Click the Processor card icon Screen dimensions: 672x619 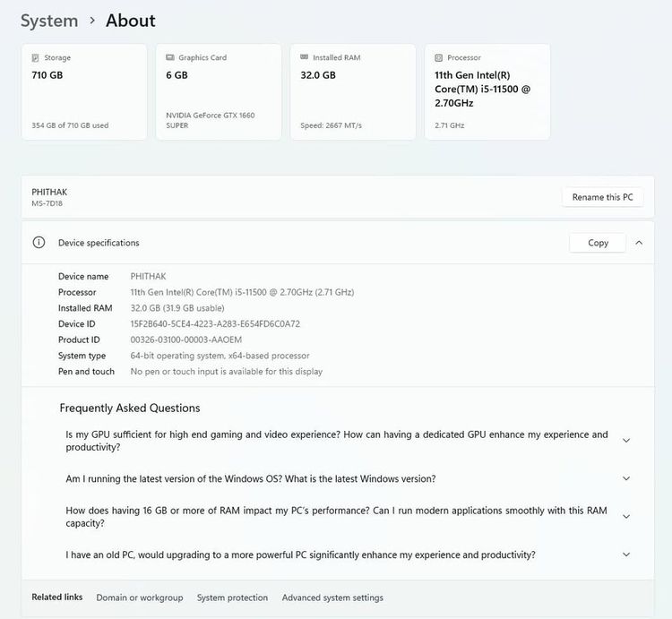point(439,57)
